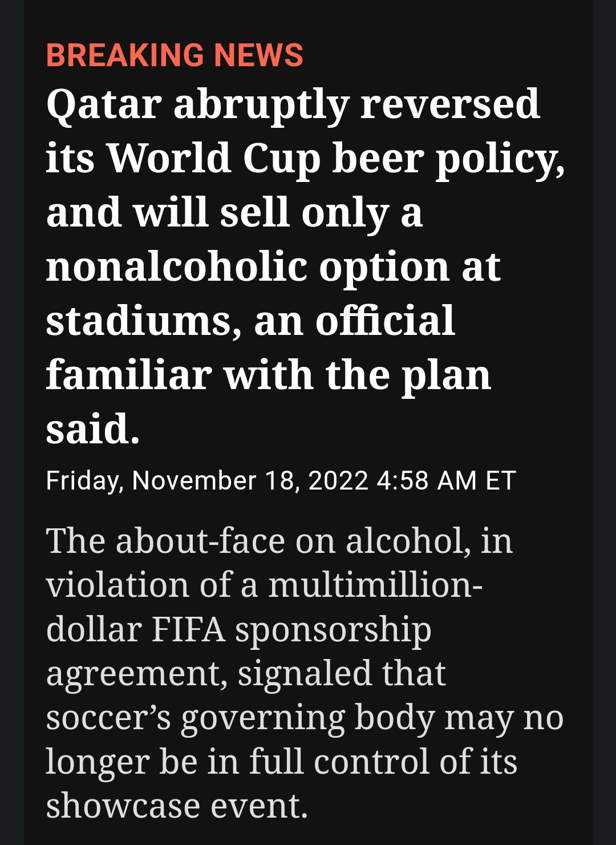Click the word "sponsorship" in the summary
This screenshot has width=616, height=845.
click(333, 630)
